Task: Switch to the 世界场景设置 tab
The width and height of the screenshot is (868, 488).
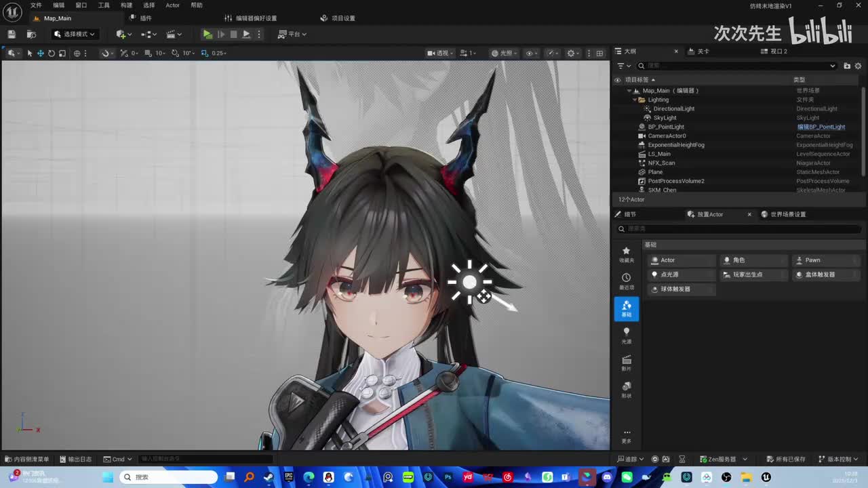Action: pyautogui.click(x=784, y=214)
